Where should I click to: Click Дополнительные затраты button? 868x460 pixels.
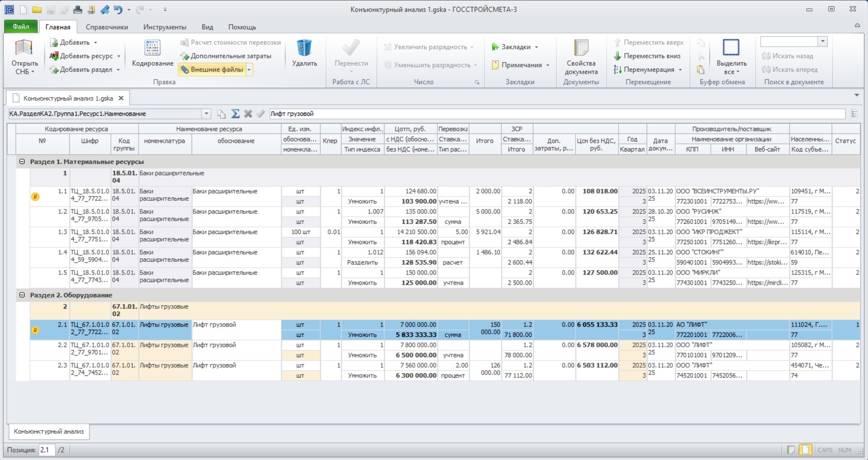tap(226, 56)
